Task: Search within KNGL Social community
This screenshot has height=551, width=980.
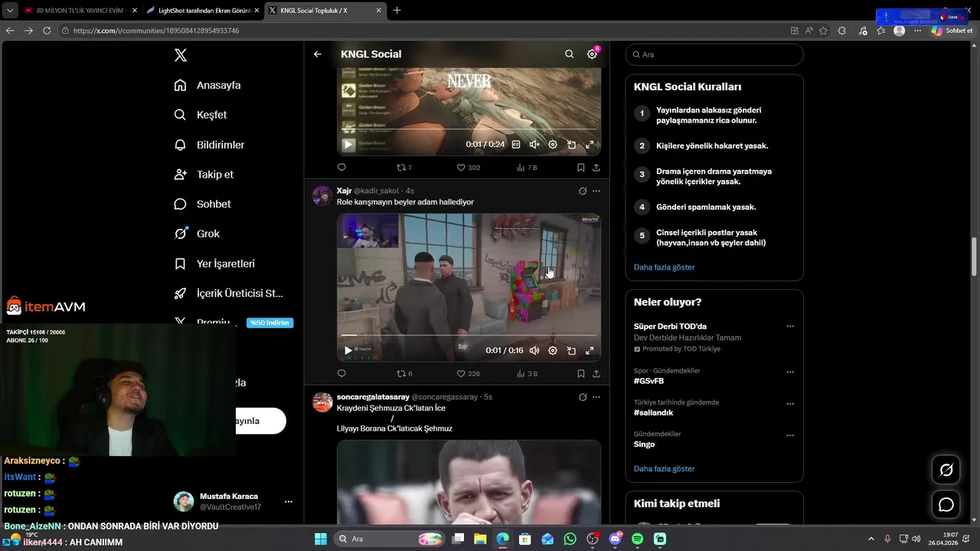Action: 569,54
